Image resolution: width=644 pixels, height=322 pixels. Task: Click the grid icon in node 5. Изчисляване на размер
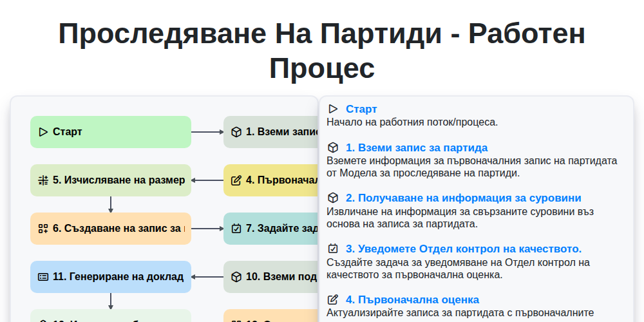pyautogui.click(x=43, y=180)
